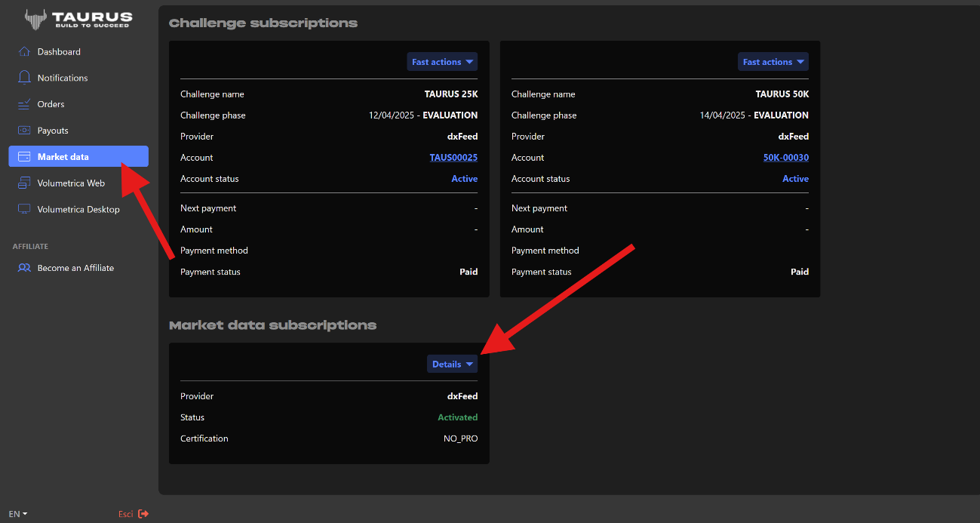Click the red logout arrow icon

pos(143,514)
